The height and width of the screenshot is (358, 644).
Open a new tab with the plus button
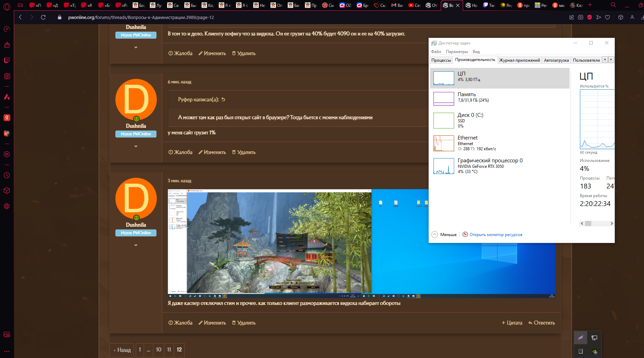tap(590, 5)
